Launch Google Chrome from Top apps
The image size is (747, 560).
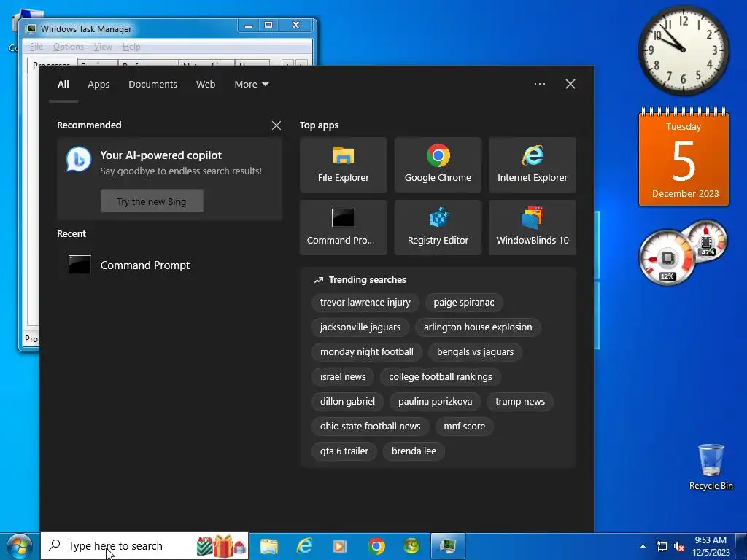(x=438, y=165)
